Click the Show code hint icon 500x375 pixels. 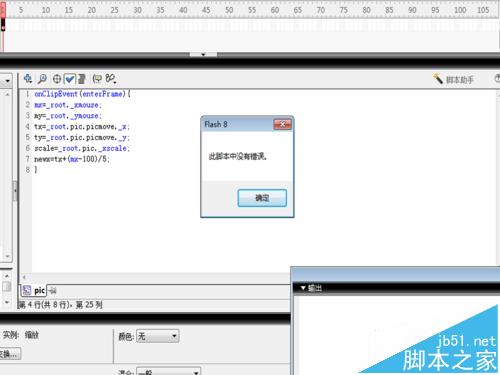pos(97,79)
